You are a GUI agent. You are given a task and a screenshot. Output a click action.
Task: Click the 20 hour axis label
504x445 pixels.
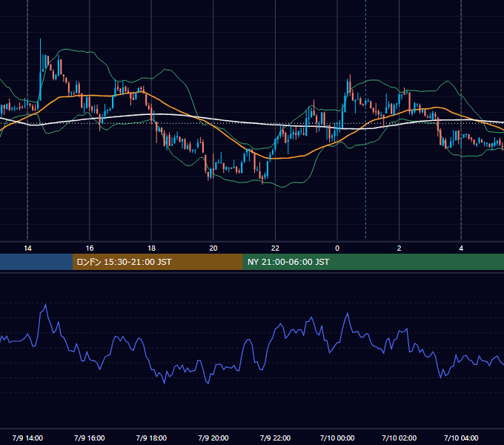point(213,248)
